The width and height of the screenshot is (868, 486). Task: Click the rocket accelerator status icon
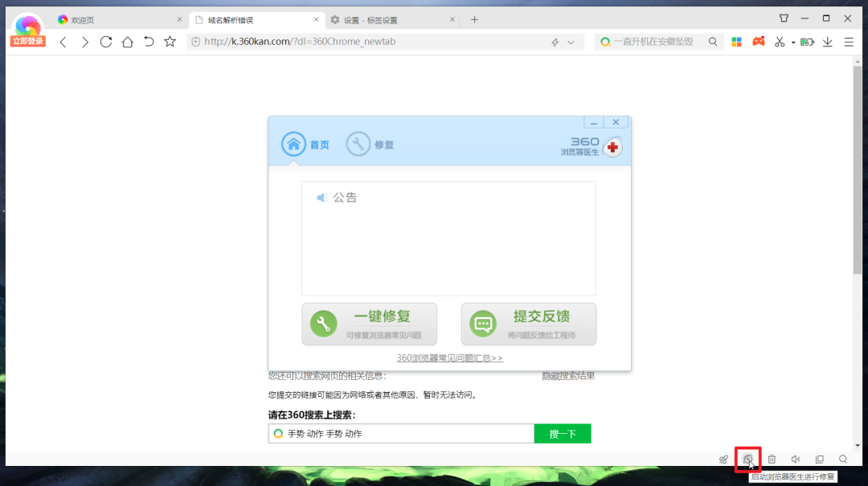[x=723, y=459]
